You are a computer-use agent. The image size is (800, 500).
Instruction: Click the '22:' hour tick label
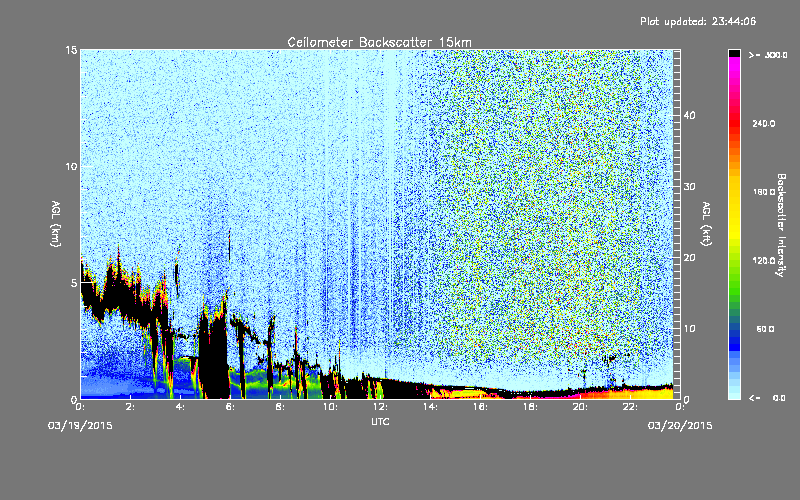click(630, 407)
